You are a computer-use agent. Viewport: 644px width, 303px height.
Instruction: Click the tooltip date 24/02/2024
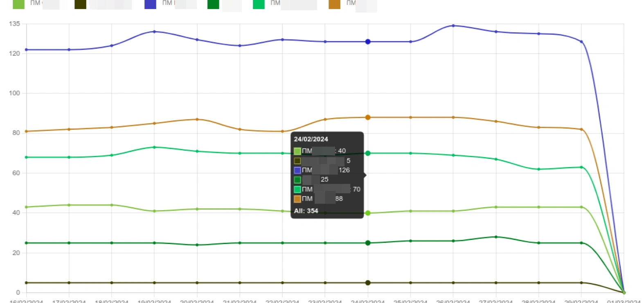311,139
